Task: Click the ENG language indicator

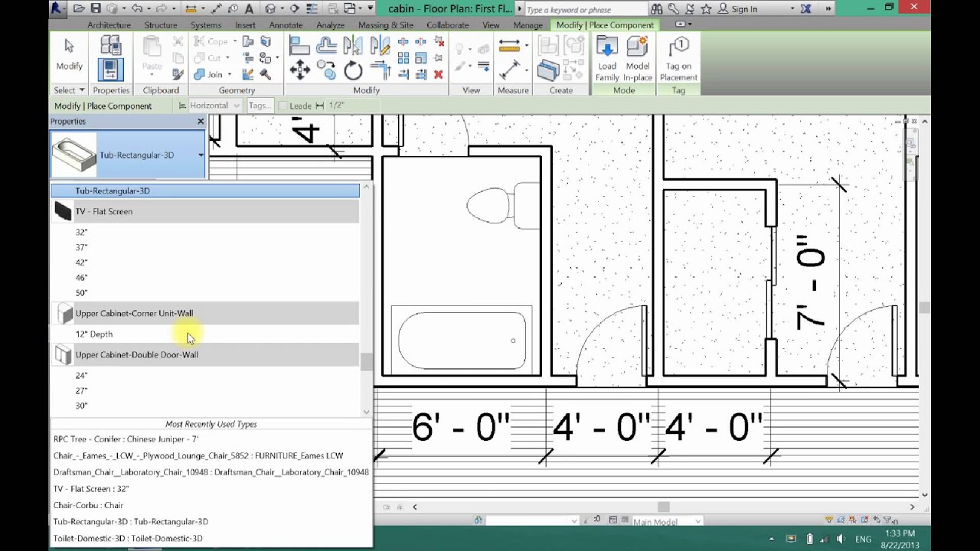Action: 863,539
